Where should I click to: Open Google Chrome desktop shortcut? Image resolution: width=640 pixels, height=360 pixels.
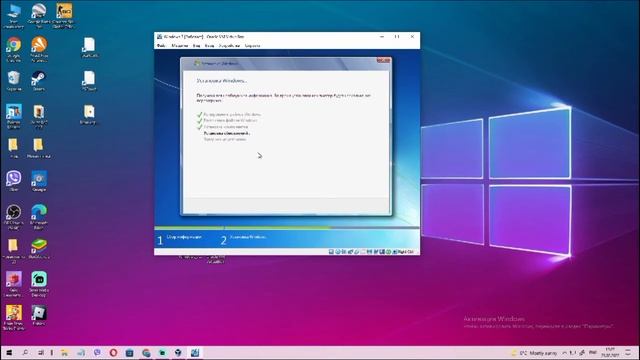tap(13, 49)
